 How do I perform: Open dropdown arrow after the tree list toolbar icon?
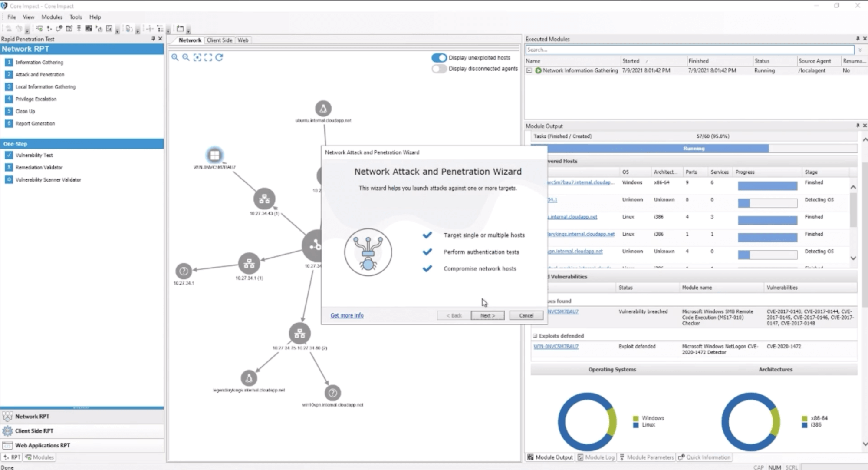[168, 30]
